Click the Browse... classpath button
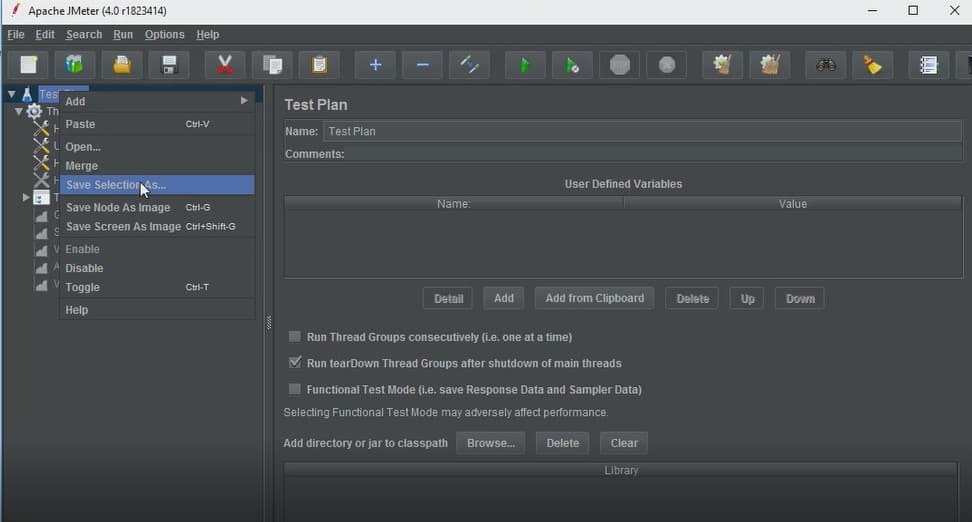The width and height of the screenshot is (972, 522). [490, 443]
